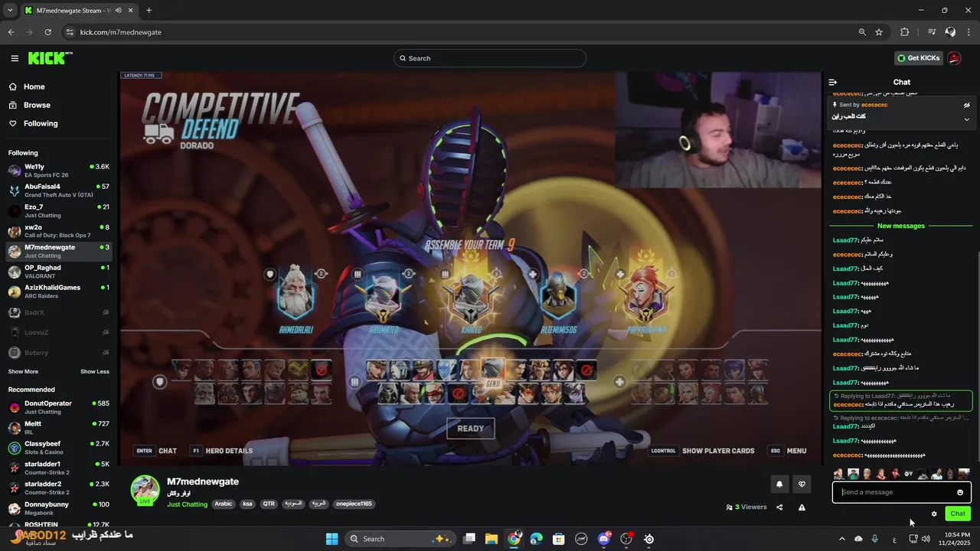Viewport: 980px width, 551px height.
Task: Open Donnaybunny recommended channel
Action: tap(59, 508)
